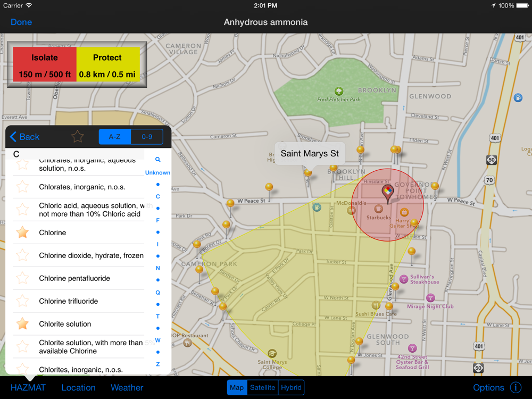
Task: Favorite Chlorite solution with more than 5% star
Action: 22,347
